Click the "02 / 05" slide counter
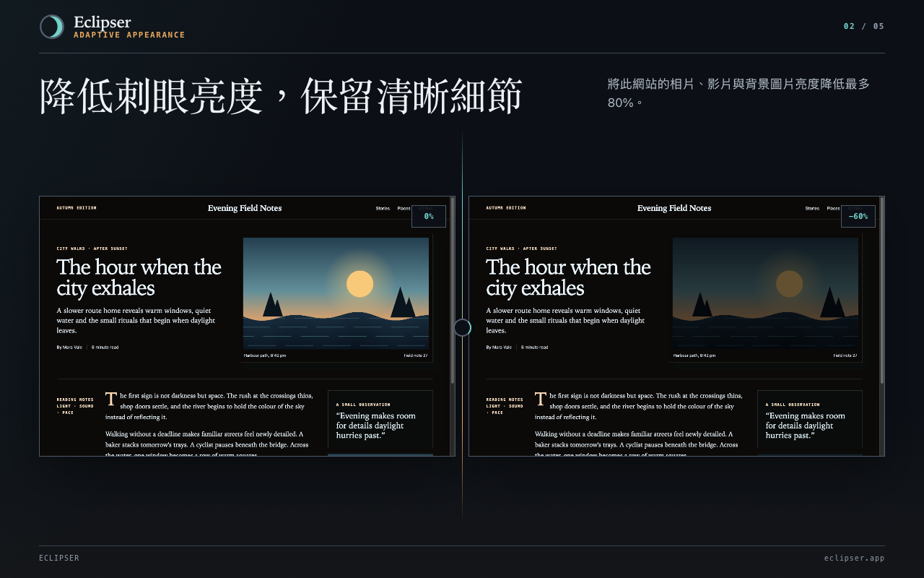 [864, 27]
